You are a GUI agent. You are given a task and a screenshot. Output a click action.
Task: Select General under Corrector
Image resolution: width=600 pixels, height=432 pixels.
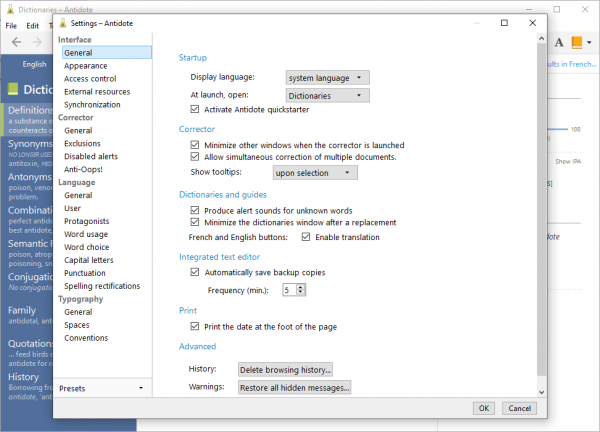(78, 130)
